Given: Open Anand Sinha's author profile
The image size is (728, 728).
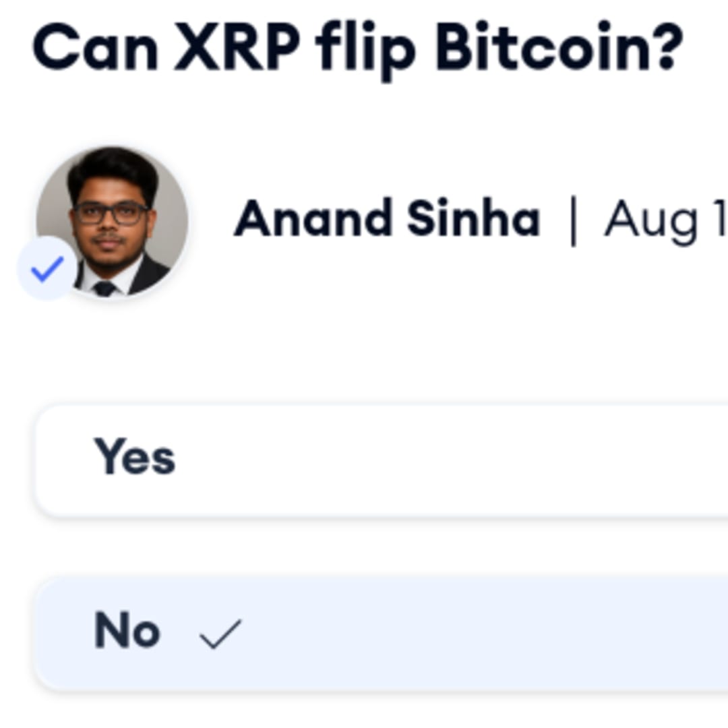Looking at the screenshot, I should (x=388, y=218).
